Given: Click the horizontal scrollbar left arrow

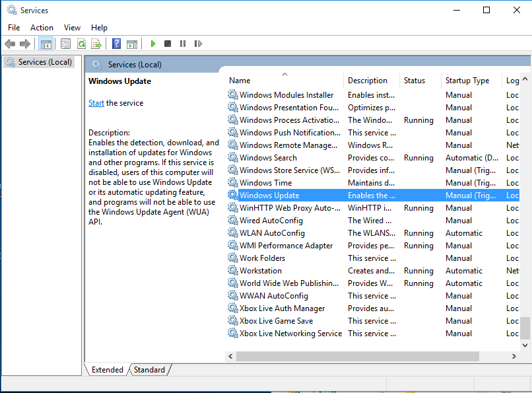Looking at the screenshot, I should coord(231,356).
